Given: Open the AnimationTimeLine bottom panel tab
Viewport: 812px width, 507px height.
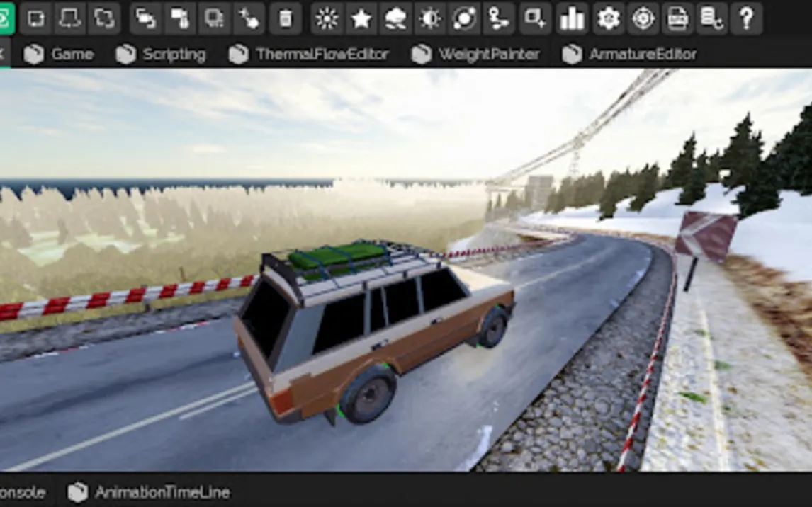Looking at the screenshot, I should [x=149, y=492].
